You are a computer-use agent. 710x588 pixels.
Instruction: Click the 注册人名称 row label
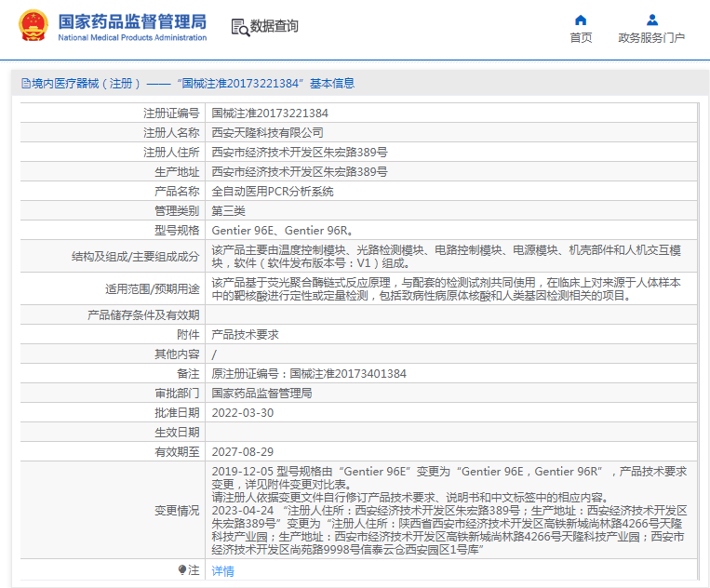tap(171, 133)
